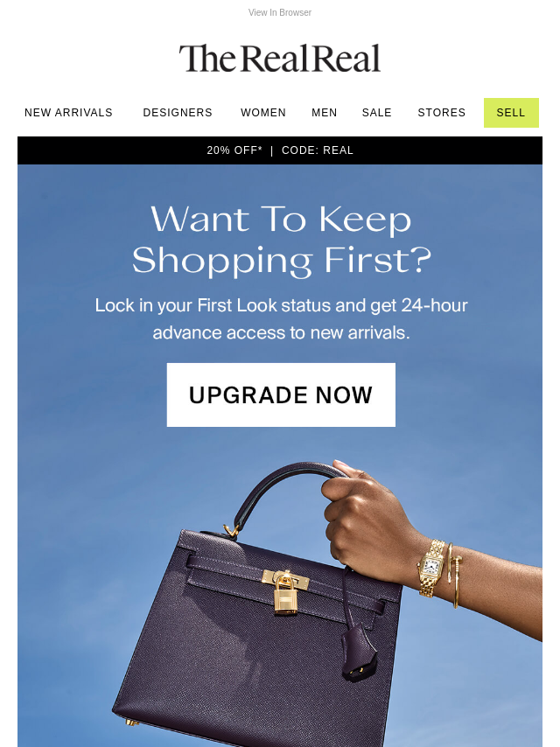Open the Designers menu item
The width and height of the screenshot is (560, 747).
coord(178,113)
